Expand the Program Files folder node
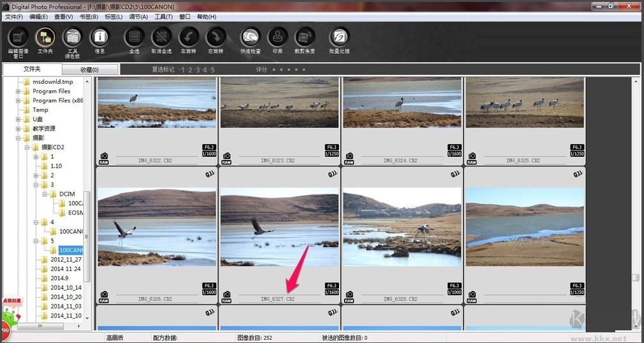 [x=18, y=92]
